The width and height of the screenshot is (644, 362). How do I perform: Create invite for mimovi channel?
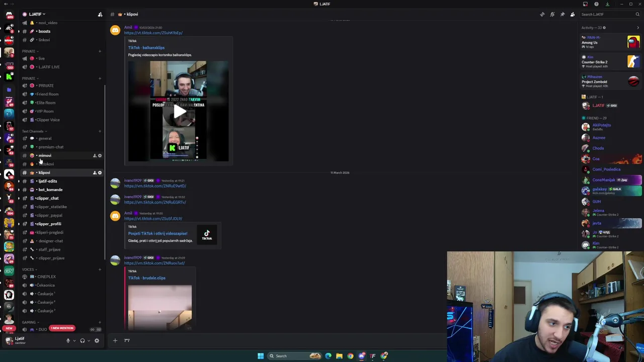(x=94, y=155)
